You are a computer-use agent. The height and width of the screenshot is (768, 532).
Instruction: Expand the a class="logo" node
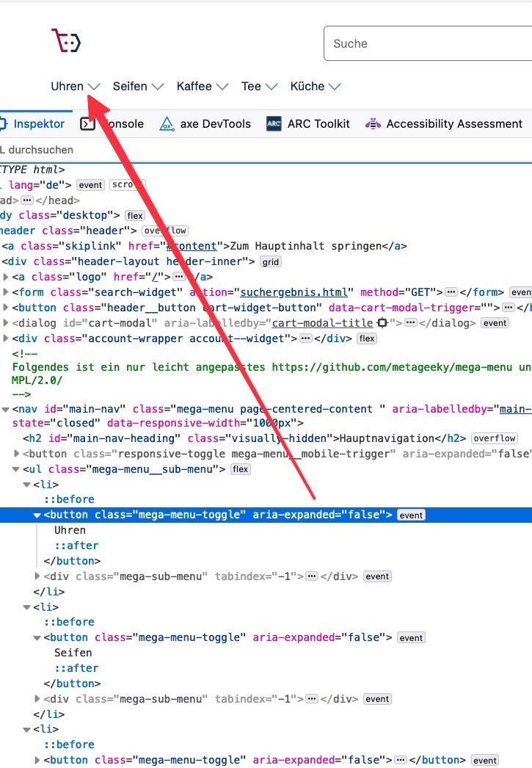[6, 278]
